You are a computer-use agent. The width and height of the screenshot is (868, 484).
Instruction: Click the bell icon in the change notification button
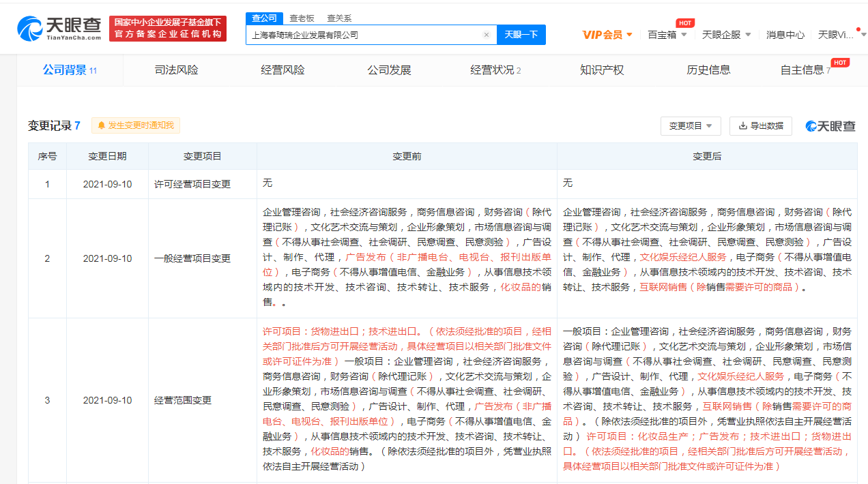tap(101, 125)
